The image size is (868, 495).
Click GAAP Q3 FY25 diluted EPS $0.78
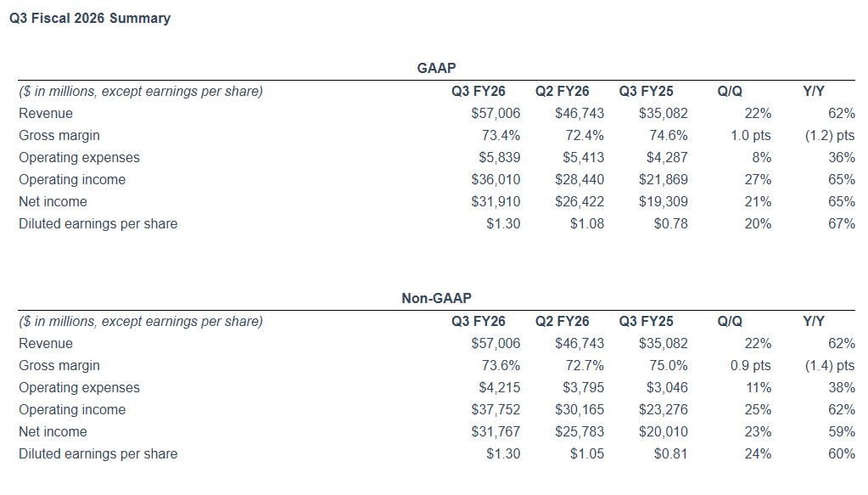click(670, 223)
